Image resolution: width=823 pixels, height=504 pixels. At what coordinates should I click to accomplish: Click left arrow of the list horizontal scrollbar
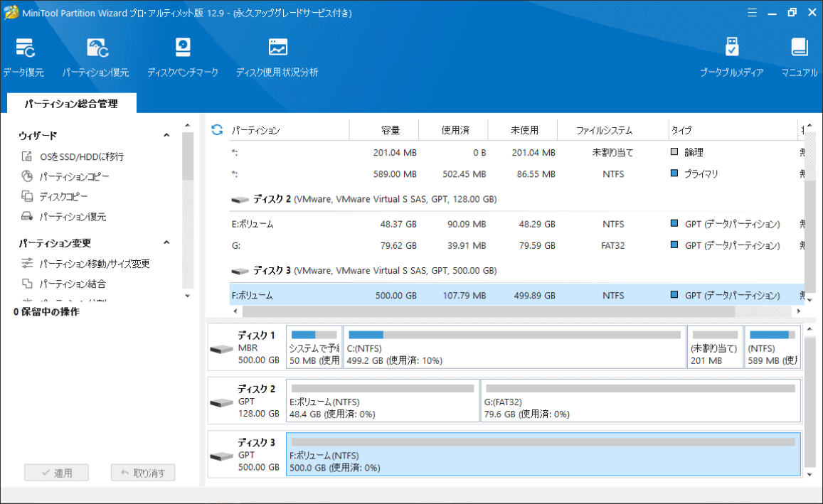point(235,311)
